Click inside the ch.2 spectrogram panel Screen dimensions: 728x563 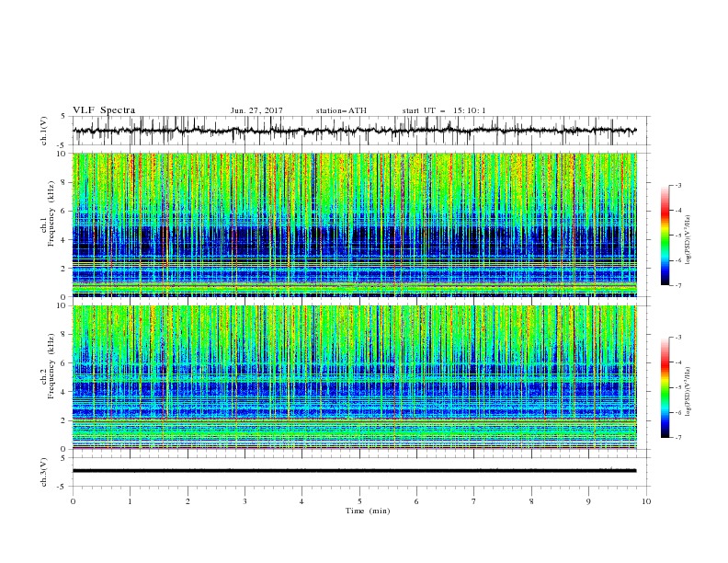pos(355,377)
